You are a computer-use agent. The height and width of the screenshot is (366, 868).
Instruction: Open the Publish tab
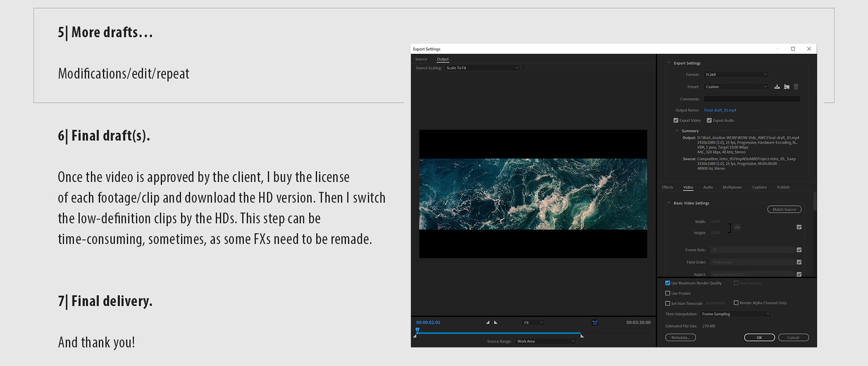point(783,187)
